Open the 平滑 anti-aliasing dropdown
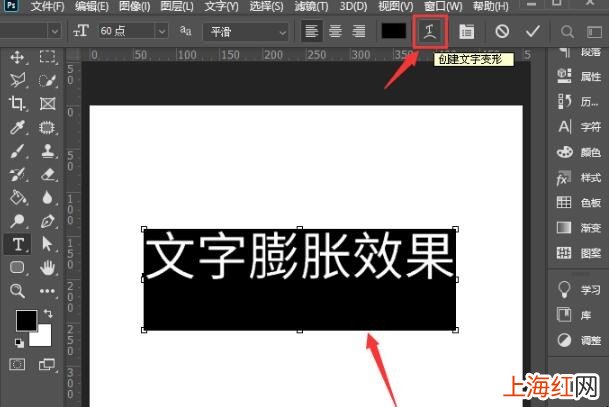Image resolution: width=609 pixels, height=407 pixels. point(245,31)
